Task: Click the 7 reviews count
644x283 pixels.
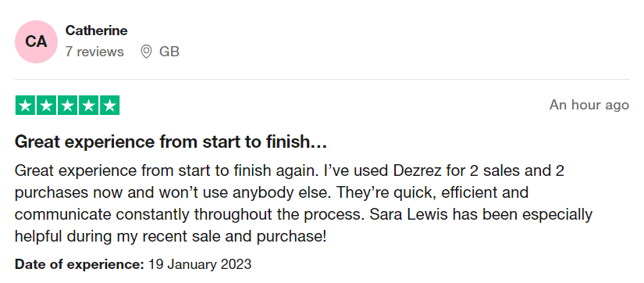Action: pyautogui.click(x=94, y=52)
